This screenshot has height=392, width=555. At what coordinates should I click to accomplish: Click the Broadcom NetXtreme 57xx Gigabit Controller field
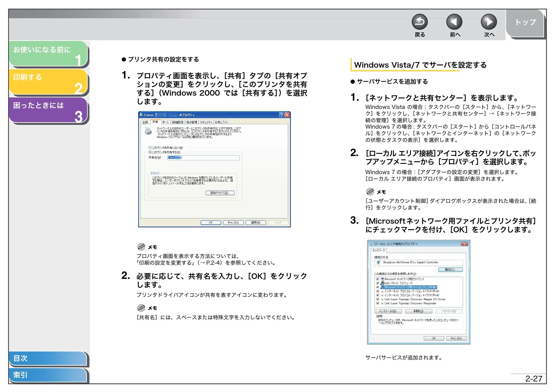click(x=419, y=263)
